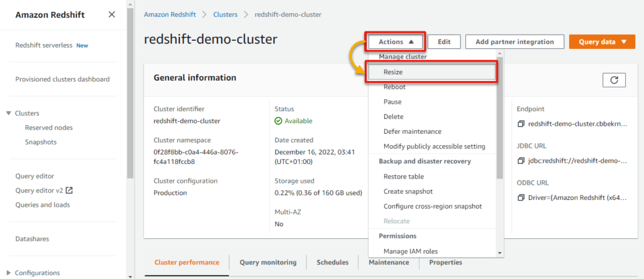Viewport: 644px width, 279px height.
Task: Click the Edit button
Action: [x=444, y=42]
